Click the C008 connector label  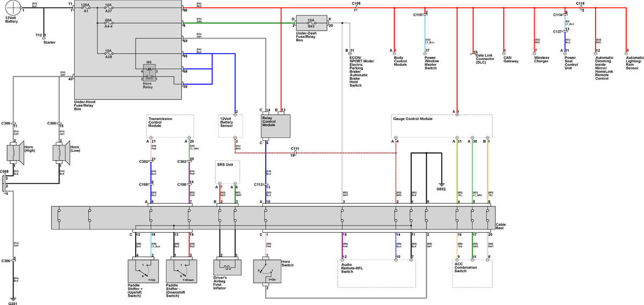(x=4, y=172)
